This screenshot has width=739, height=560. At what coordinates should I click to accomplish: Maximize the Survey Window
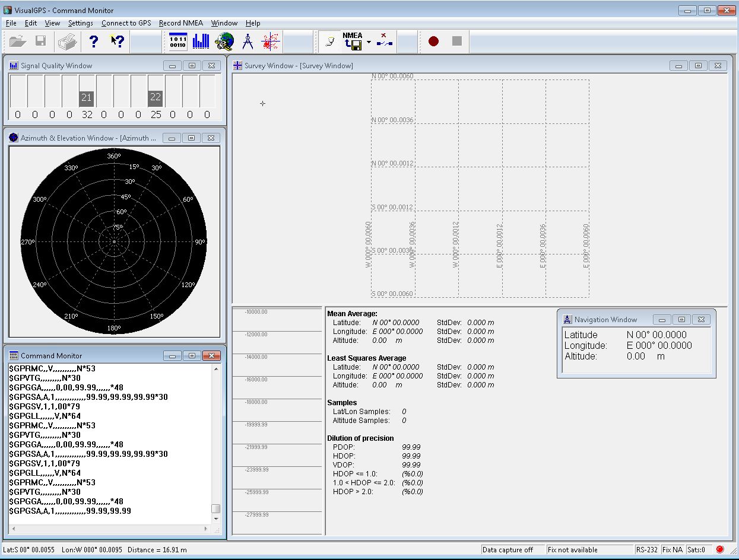click(698, 66)
